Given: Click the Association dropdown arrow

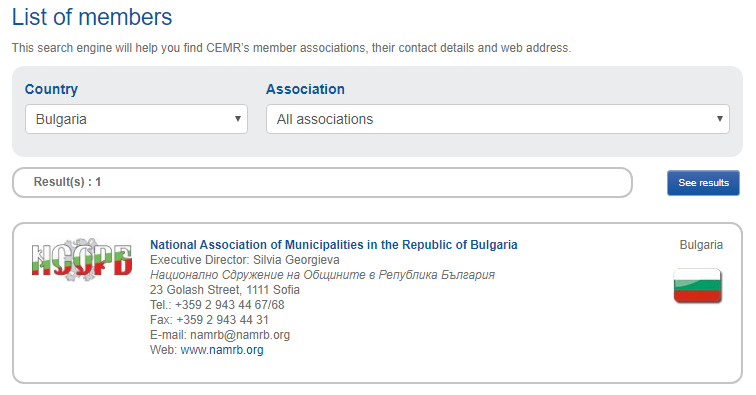Looking at the screenshot, I should click(719, 119).
